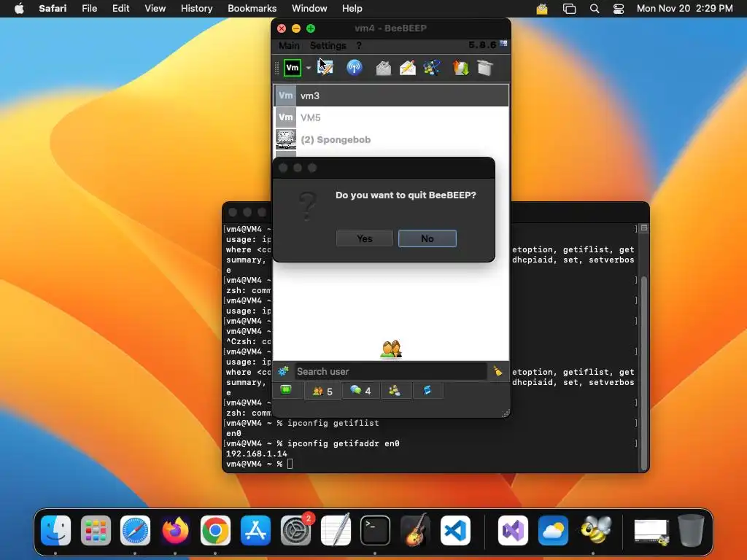Open Visual Studio purple icon in Dock
The height and width of the screenshot is (560, 747).
click(x=513, y=530)
